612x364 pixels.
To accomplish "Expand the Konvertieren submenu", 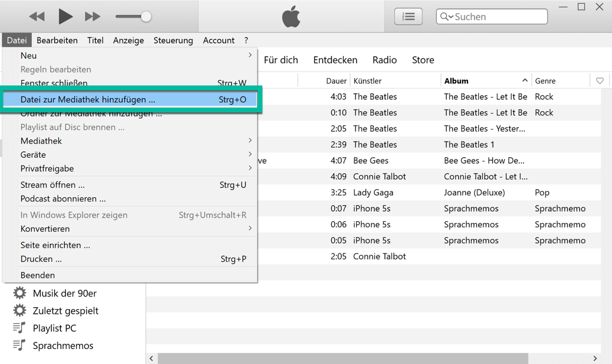I will tap(130, 229).
